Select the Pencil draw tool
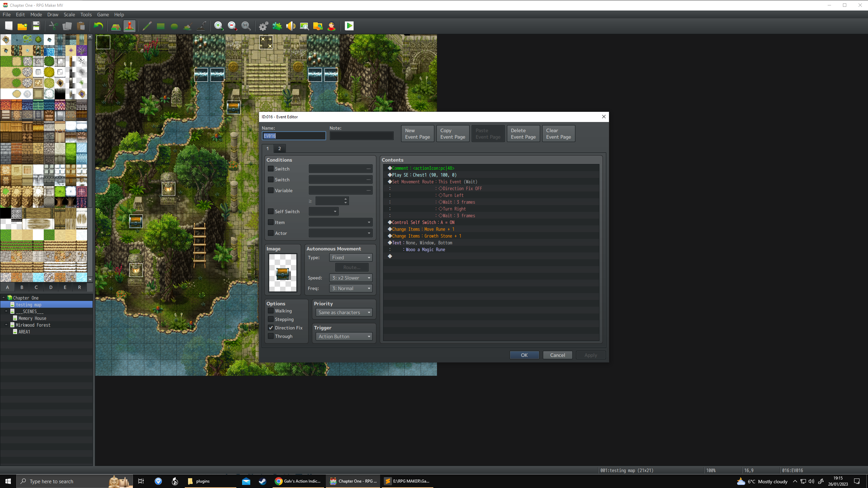 coord(147,26)
